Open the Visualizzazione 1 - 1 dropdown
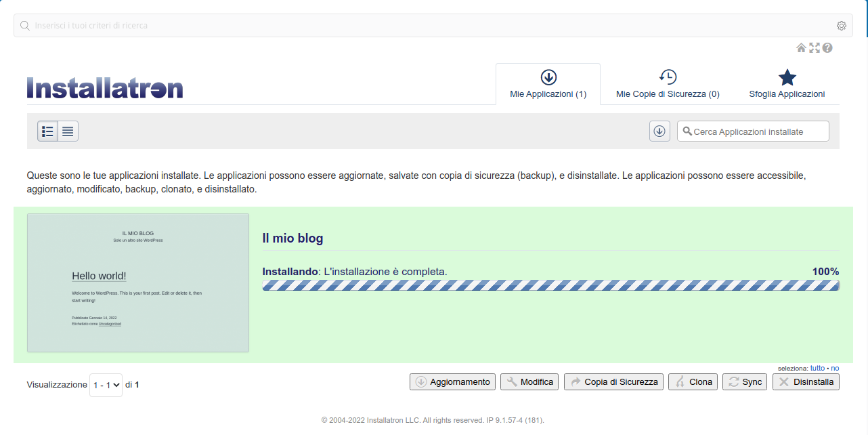 pyautogui.click(x=106, y=385)
